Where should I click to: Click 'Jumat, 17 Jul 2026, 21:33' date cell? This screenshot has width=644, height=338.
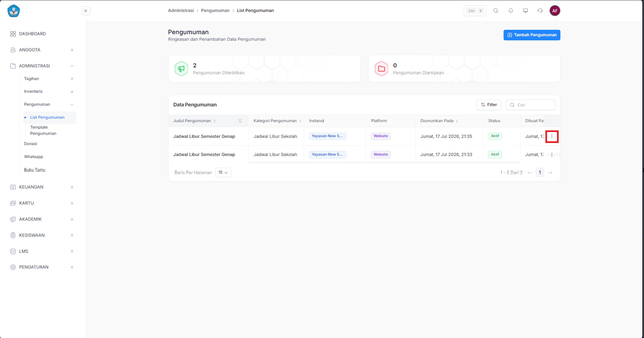point(446,155)
